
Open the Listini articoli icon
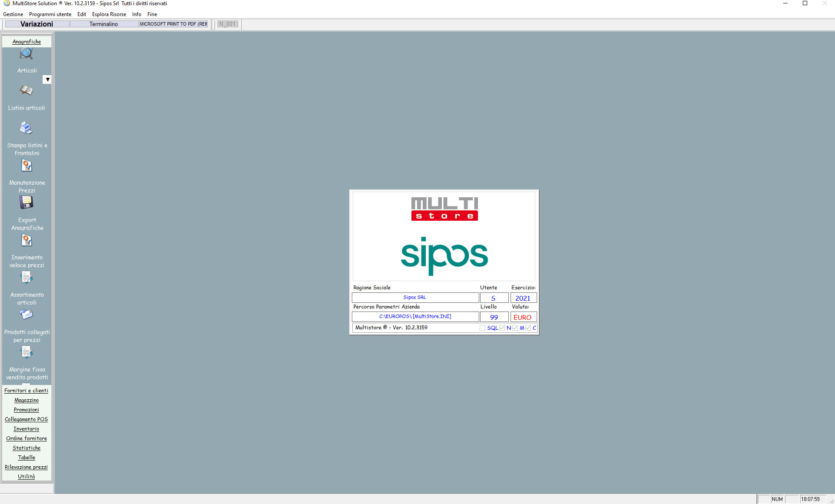click(x=27, y=91)
